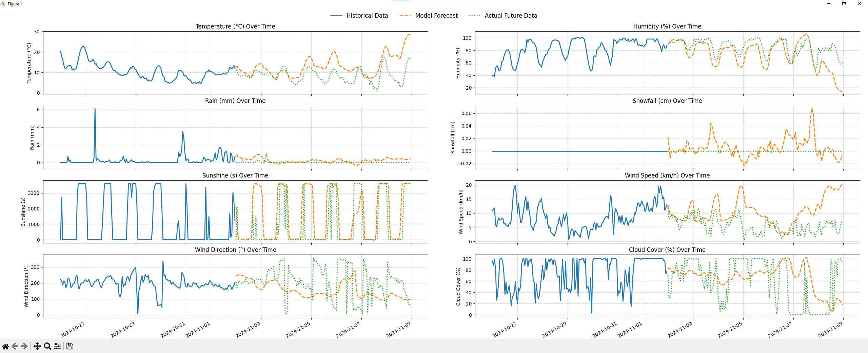Restore down the Figure 1 window

(x=844, y=3)
